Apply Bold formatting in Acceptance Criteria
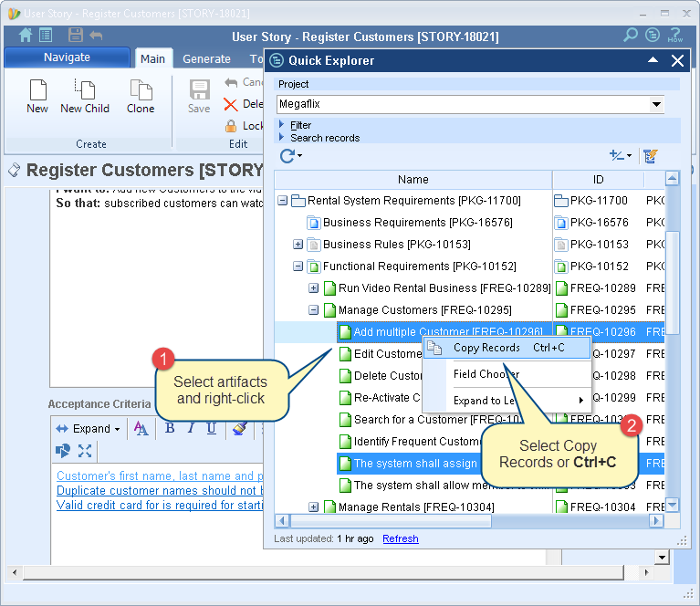This screenshot has height=606, width=700. pyautogui.click(x=170, y=428)
